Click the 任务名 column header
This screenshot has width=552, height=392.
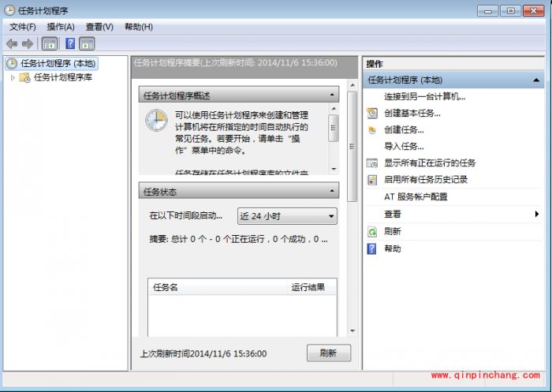pyautogui.click(x=218, y=287)
